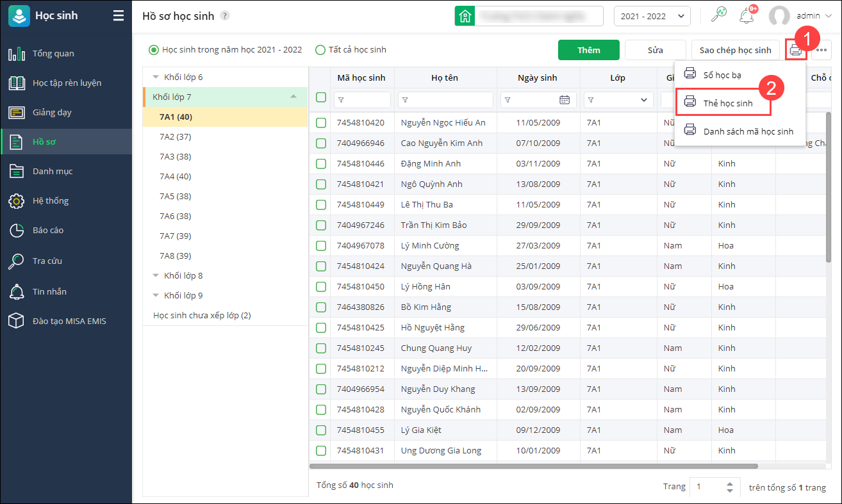Tick the select-all checkbox in the table header
This screenshot has width=842, height=504.
[321, 98]
